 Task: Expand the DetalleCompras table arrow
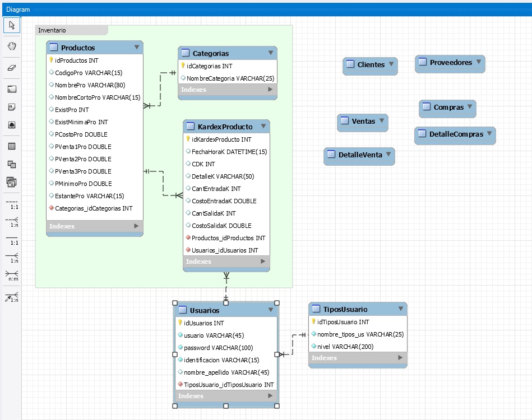click(x=489, y=133)
